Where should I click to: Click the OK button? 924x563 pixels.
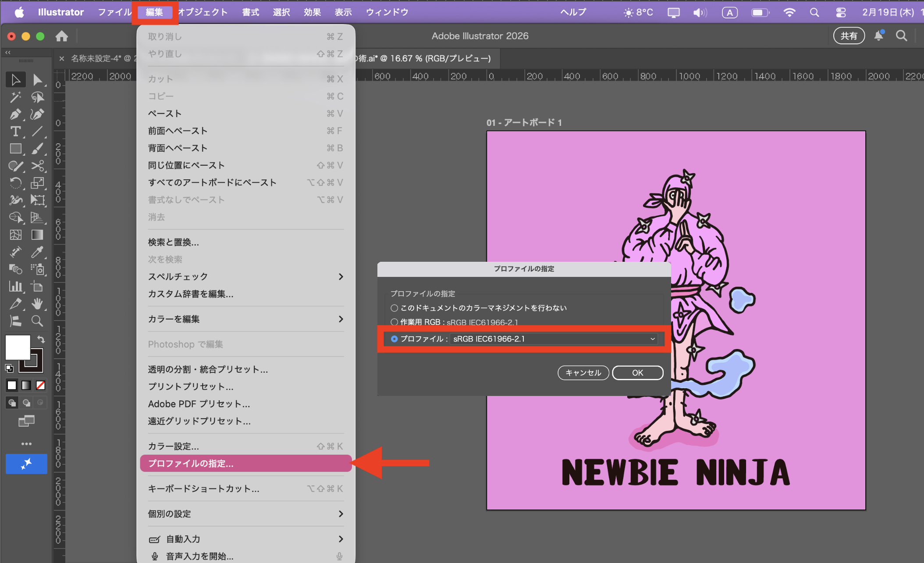click(637, 373)
